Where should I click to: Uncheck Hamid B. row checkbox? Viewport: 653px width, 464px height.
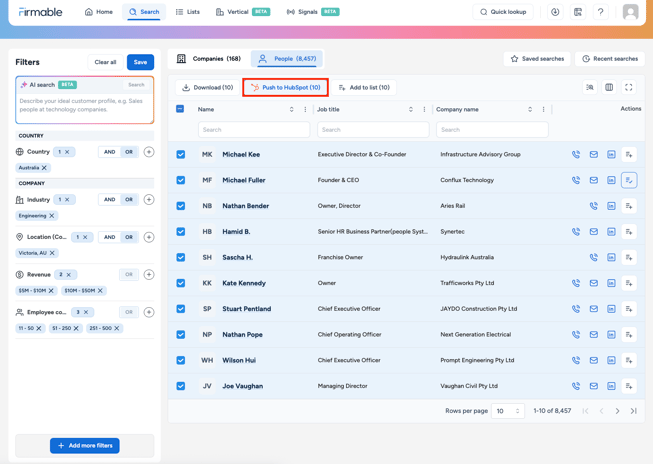(x=181, y=232)
